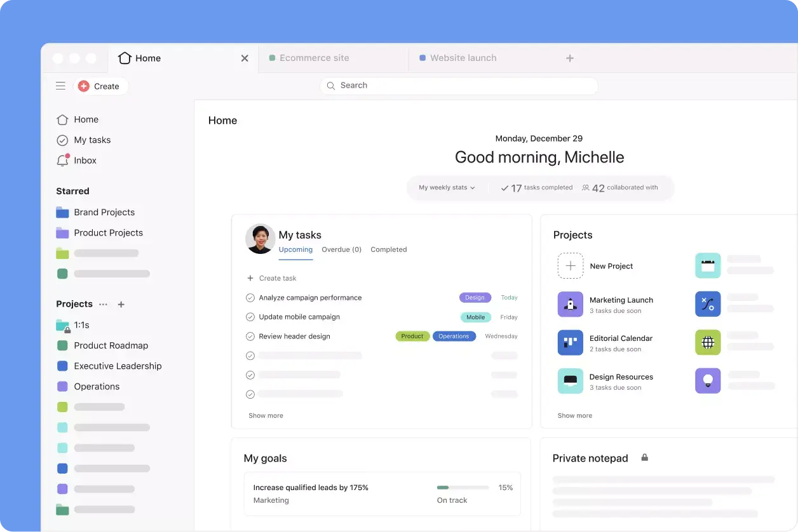This screenshot has width=798, height=532.
Task: Expand the My weekly stats dropdown
Action: tap(447, 188)
